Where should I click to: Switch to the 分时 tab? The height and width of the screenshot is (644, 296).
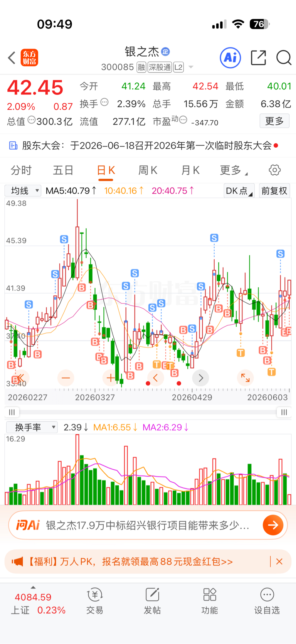tap(21, 170)
